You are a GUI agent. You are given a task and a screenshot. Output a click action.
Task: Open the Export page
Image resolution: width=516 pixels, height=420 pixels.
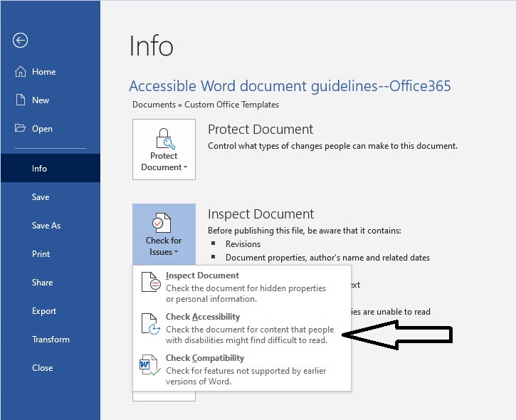coord(51,310)
